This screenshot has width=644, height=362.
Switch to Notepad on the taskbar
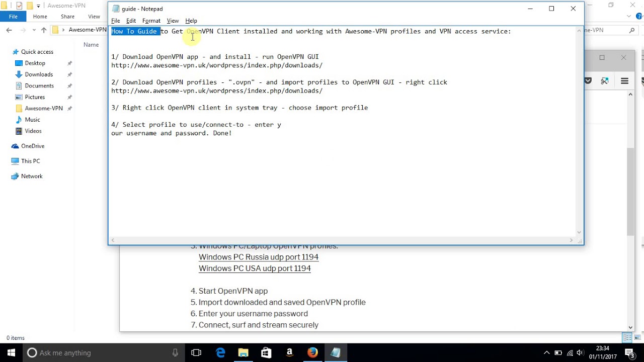pyautogui.click(x=336, y=352)
